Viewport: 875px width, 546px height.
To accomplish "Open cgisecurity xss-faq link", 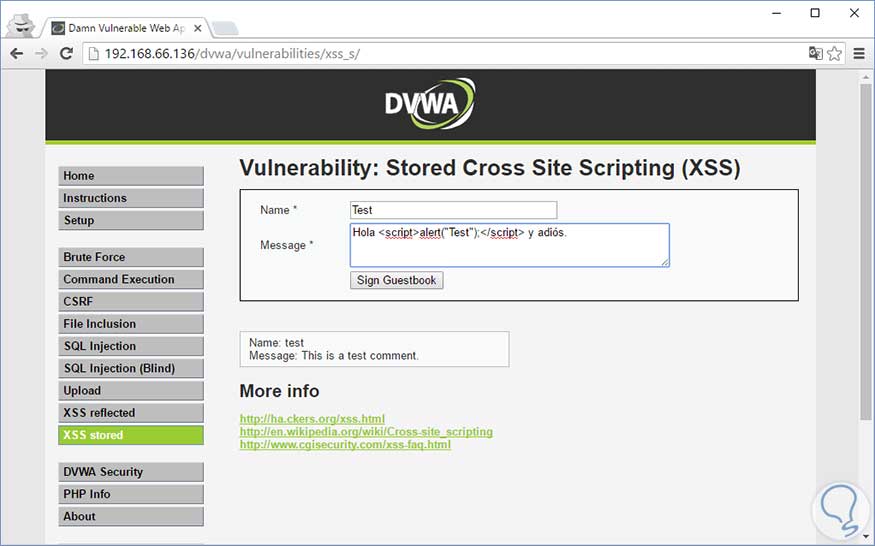I will 345,444.
